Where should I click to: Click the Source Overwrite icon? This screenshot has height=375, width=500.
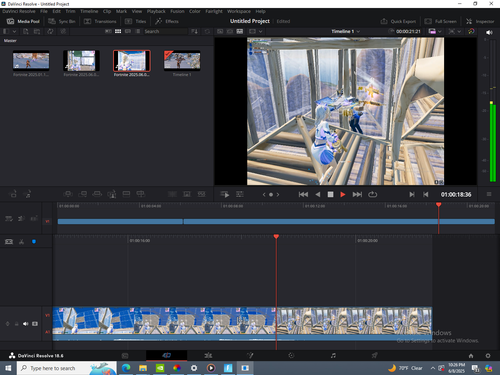[x=141, y=194]
